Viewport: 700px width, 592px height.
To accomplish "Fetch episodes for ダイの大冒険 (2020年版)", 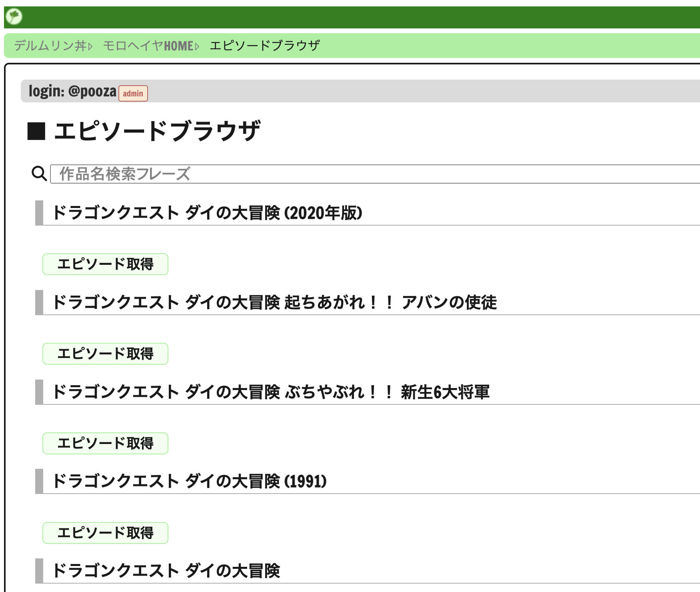I will [105, 264].
